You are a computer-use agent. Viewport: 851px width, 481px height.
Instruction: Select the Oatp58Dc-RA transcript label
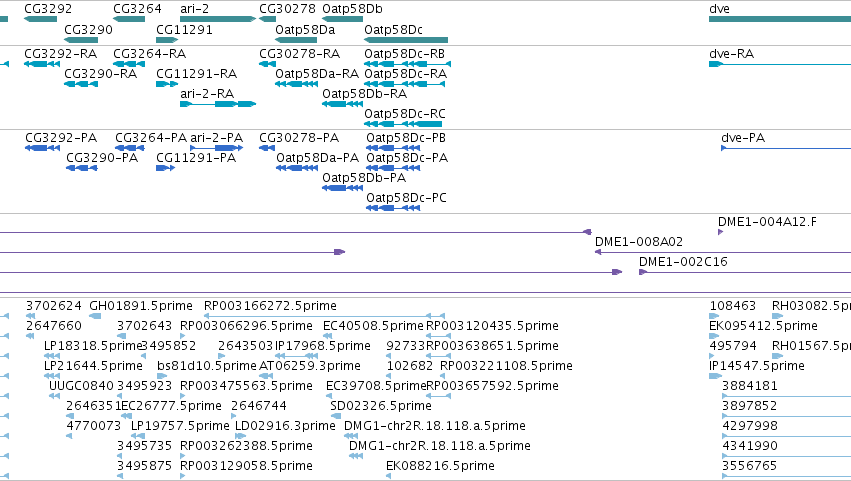405,74
